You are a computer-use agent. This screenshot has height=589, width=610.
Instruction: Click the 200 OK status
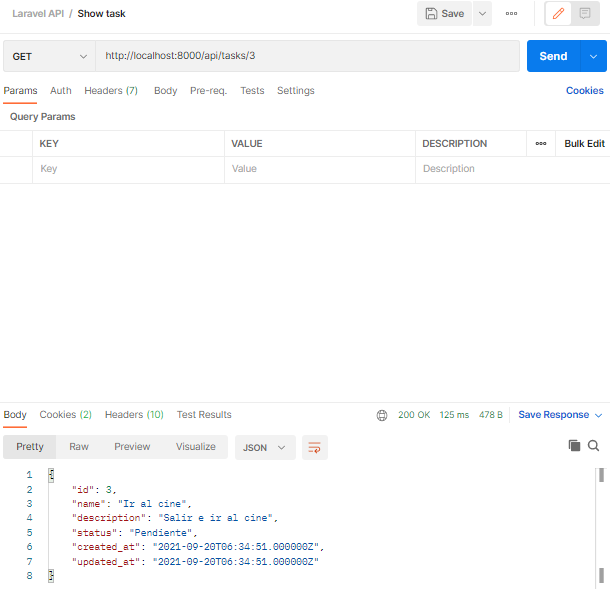[414, 415]
